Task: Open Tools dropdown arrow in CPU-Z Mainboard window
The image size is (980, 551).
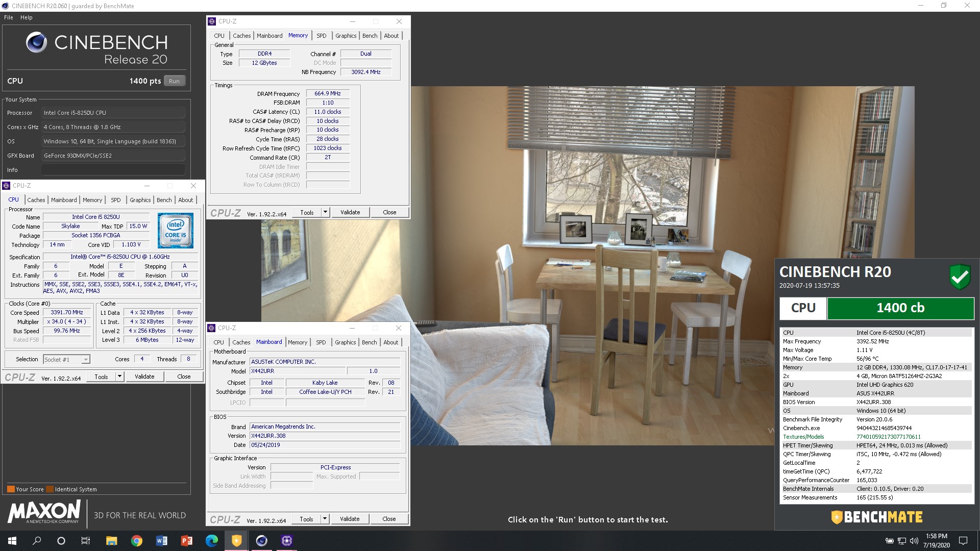Action: (x=325, y=519)
